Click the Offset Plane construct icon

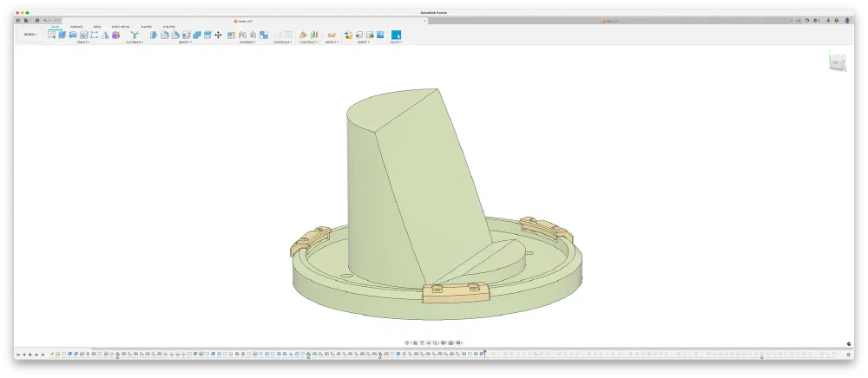tap(303, 35)
